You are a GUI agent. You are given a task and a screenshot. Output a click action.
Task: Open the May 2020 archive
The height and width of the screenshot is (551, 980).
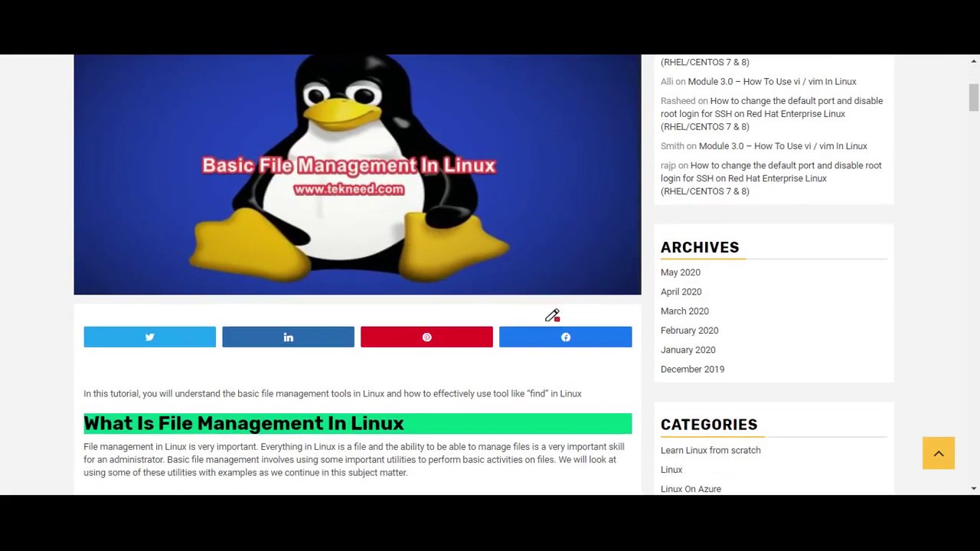coord(681,272)
